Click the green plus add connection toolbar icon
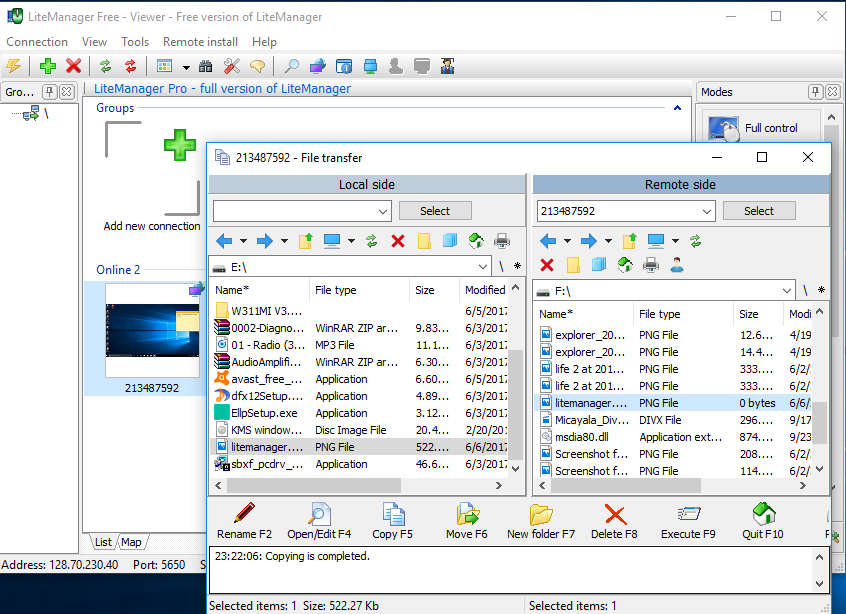846x614 pixels. (x=48, y=66)
